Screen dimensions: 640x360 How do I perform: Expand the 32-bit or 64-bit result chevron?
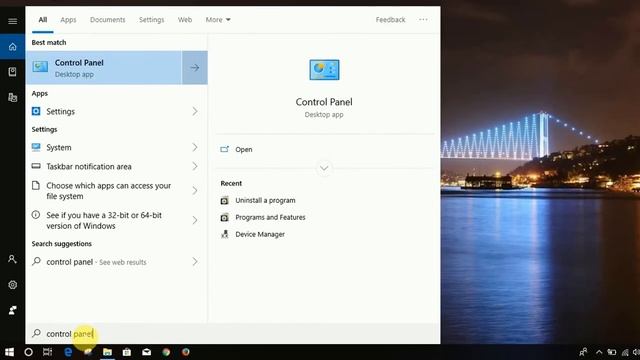195,220
